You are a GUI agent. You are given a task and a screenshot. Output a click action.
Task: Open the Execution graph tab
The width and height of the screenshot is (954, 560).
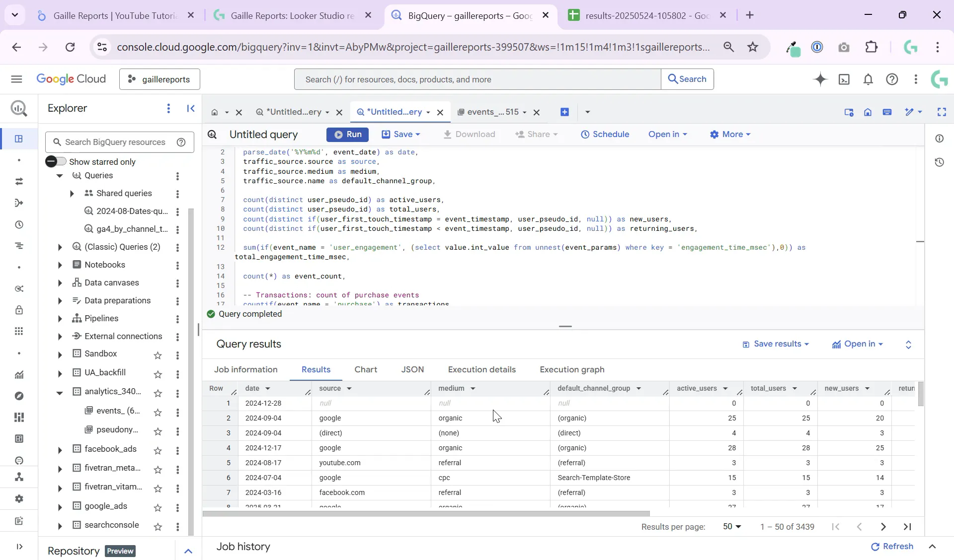coord(571,370)
